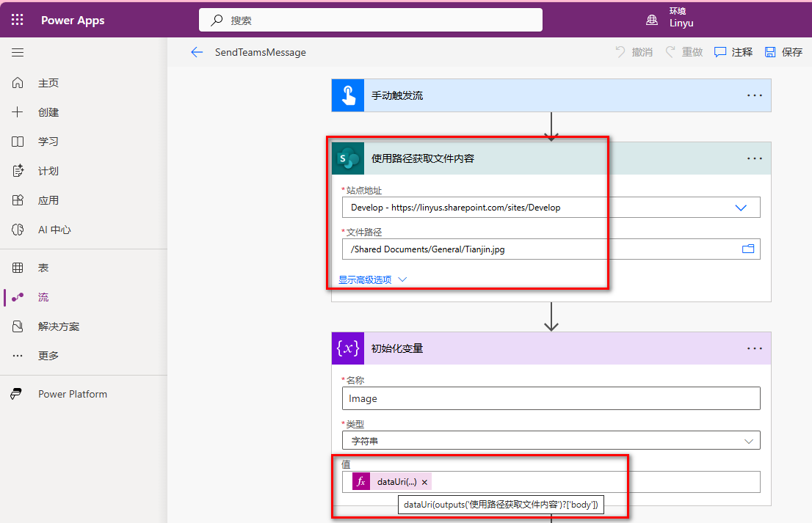The width and height of the screenshot is (812, 523).
Task: Expand 更多 in sidebar
Action: (x=48, y=356)
